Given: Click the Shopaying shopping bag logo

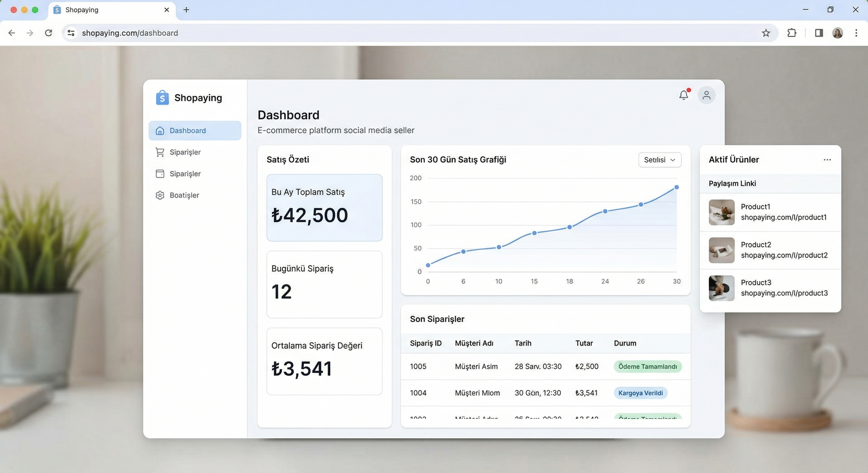Looking at the screenshot, I should point(162,98).
